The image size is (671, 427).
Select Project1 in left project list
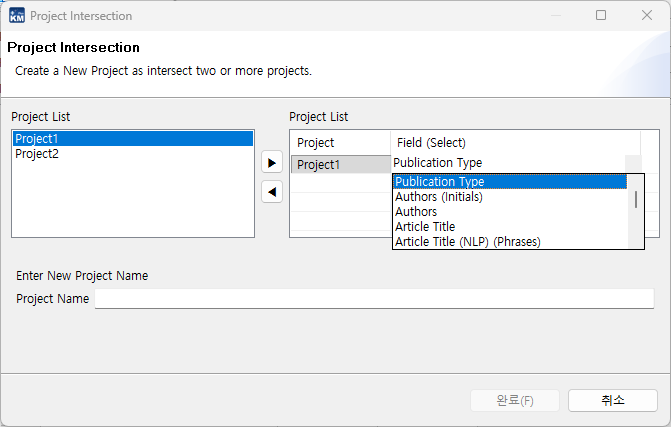[132, 139]
